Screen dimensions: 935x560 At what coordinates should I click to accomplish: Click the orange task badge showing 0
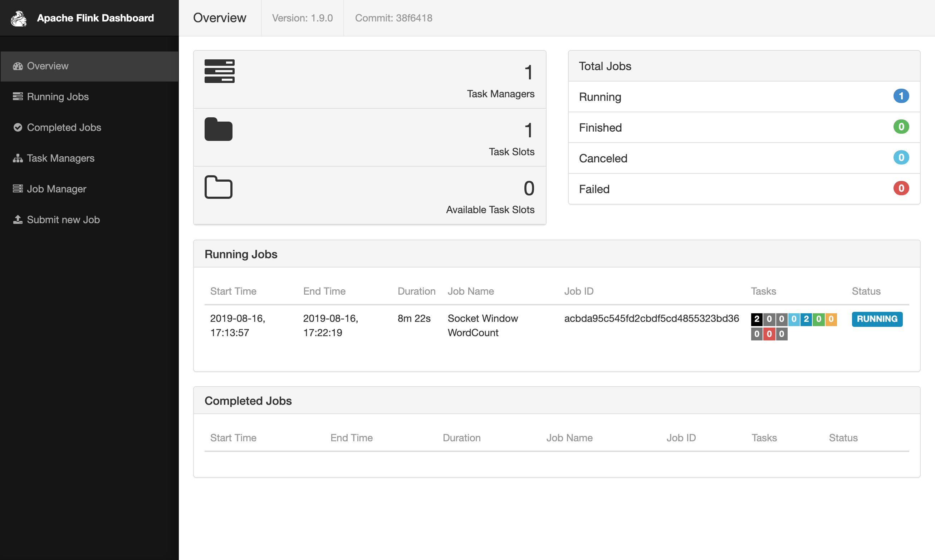pos(831,319)
